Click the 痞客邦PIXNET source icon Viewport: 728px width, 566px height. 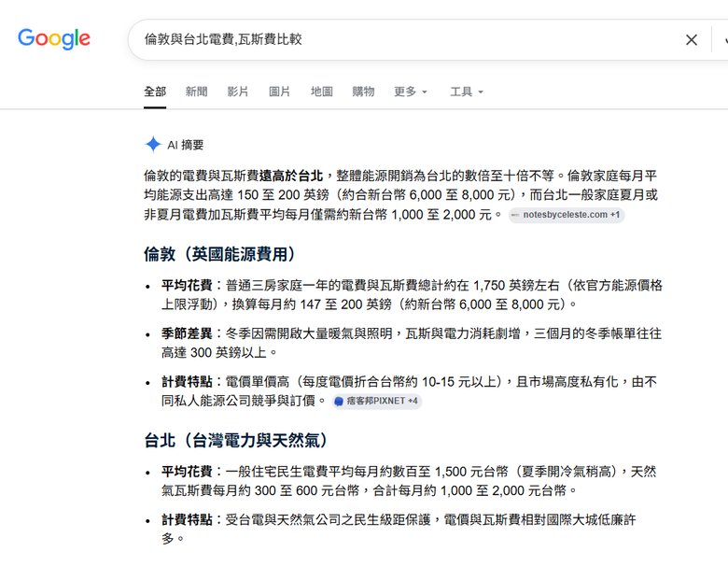339,401
